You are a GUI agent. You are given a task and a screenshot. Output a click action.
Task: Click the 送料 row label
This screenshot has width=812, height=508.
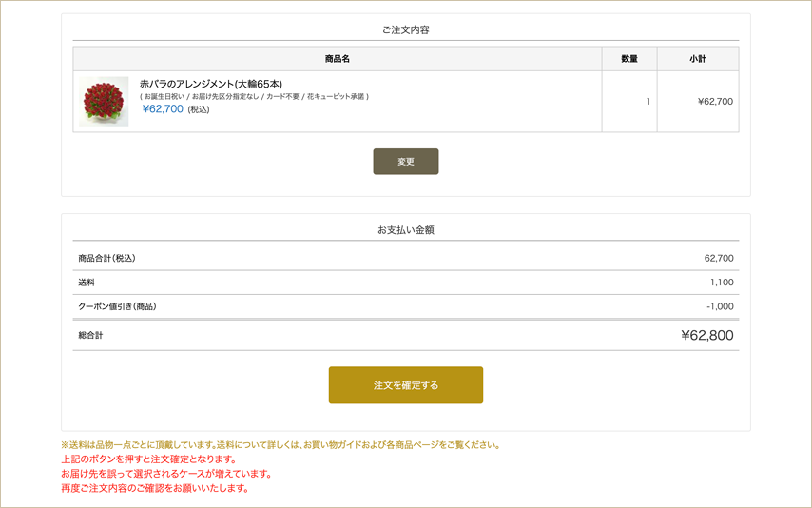tap(87, 283)
